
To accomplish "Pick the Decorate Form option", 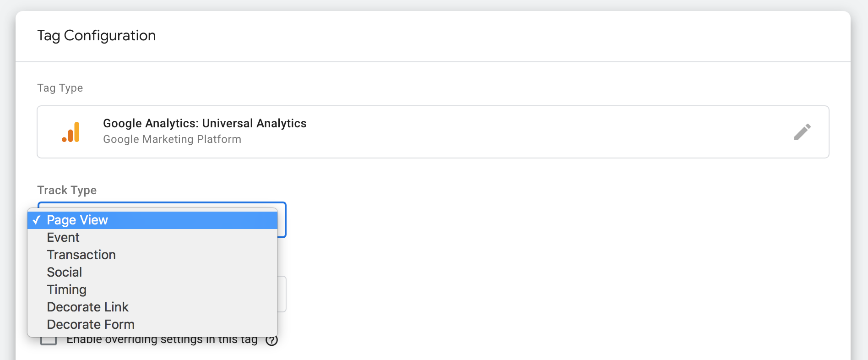I will tap(152, 325).
